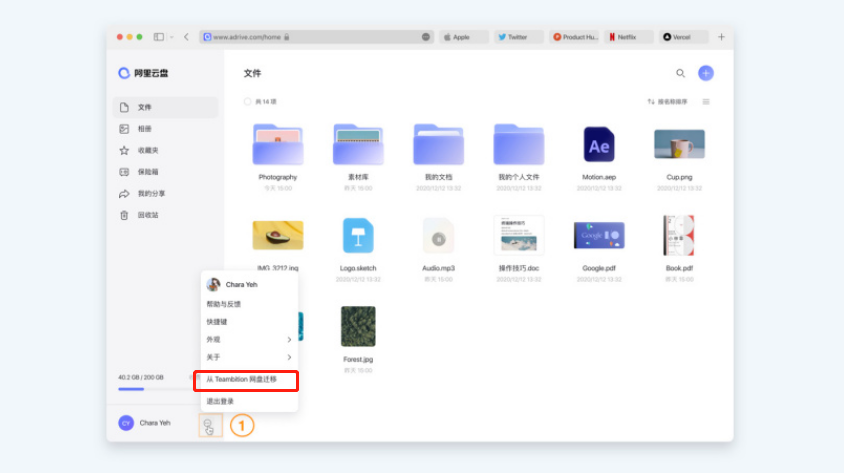Open the Photography folder
Screen dimensions: 844x473
pos(278,145)
